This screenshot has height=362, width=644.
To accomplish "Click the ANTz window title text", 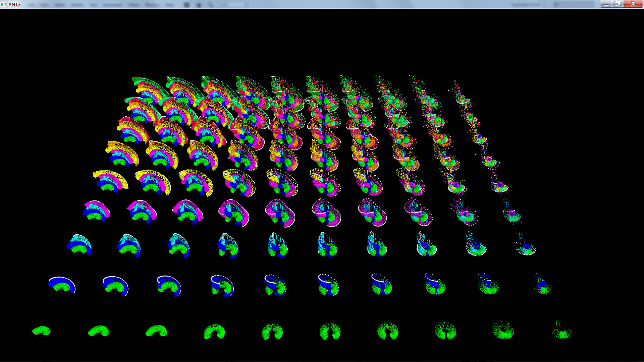I will pyautogui.click(x=14, y=4).
